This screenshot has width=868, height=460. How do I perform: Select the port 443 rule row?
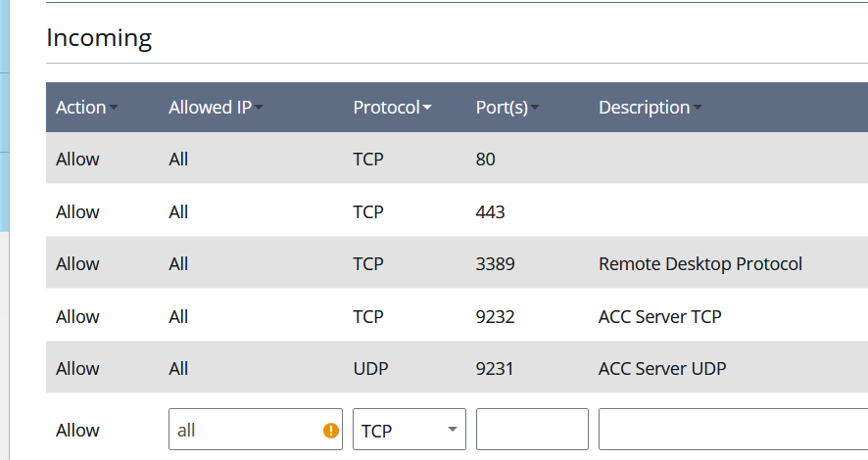(457, 211)
